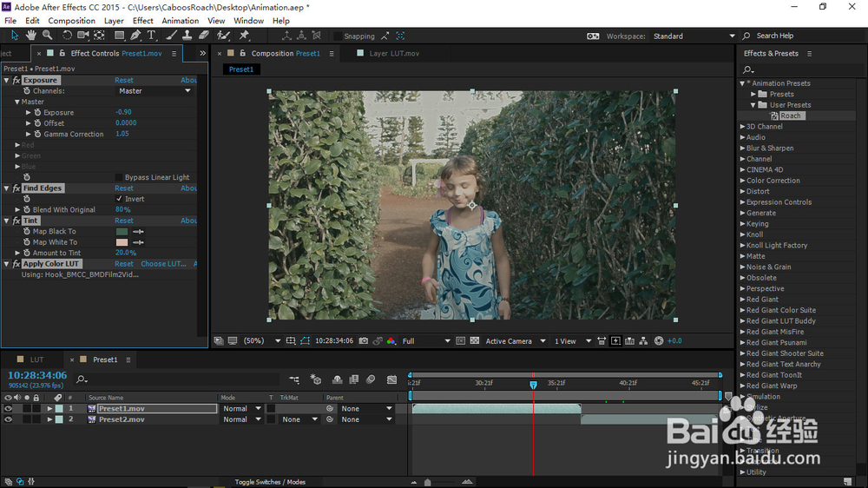Reset the Exposure effect
This screenshot has width=868, height=488.
(x=124, y=80)
